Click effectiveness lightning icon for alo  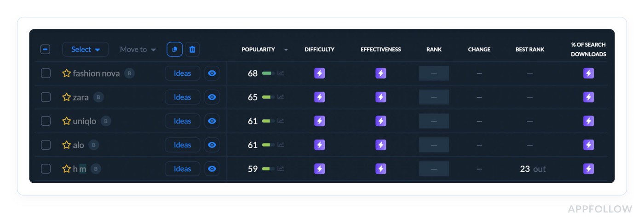coord(380,145)
